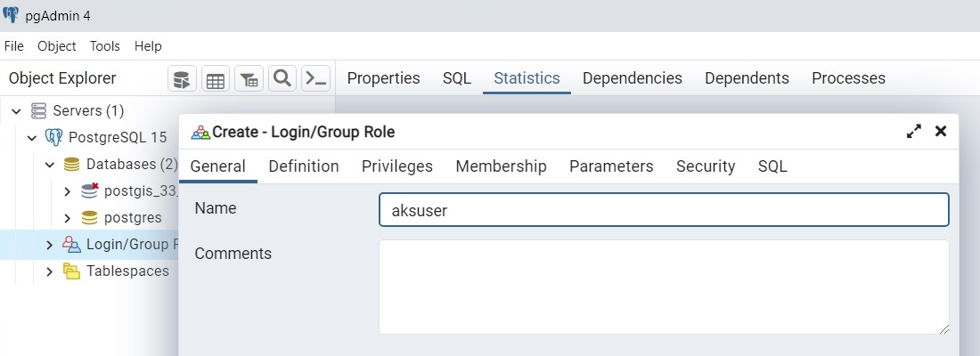Click inside the Comments text area
980x356 pixels.
(664, 287)
